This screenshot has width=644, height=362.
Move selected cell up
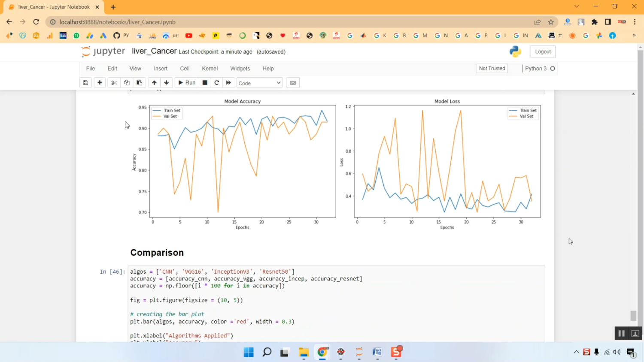click(154, 83)
